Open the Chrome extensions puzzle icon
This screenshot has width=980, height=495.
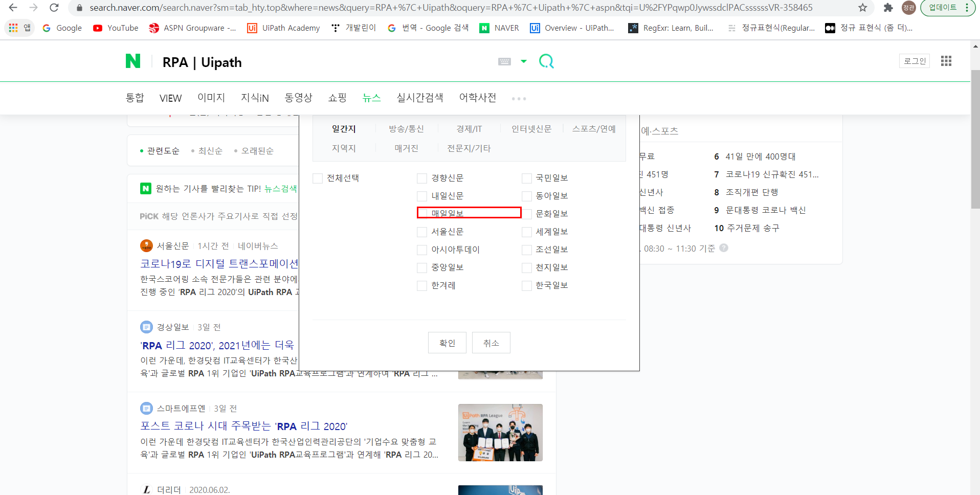coord(888,8)
